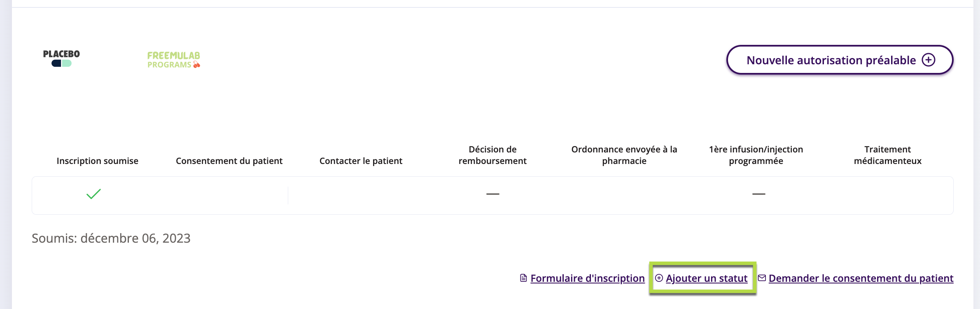Screen dimensions: 980x309
Task: Open the Formulaire d'inscription link
Action: (587, 278)
